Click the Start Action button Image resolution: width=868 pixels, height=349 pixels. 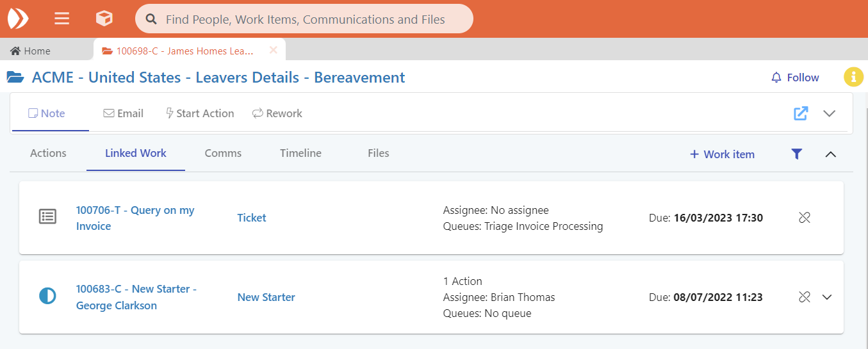(x=200, y=113)
